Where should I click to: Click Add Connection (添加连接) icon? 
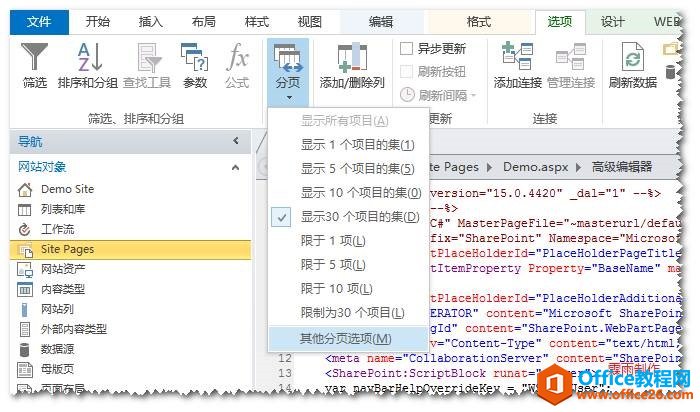tap(517, 56)
